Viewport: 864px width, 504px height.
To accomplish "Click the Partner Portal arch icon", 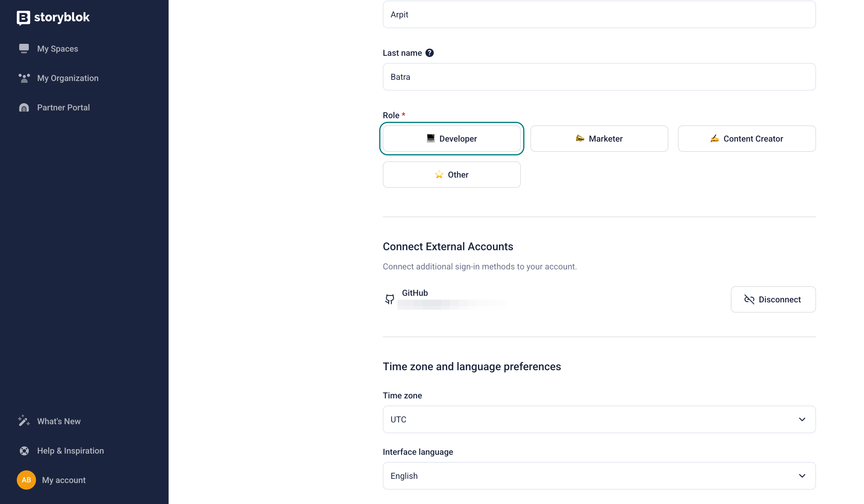I will pyautogui.click(x=24, y=108).
